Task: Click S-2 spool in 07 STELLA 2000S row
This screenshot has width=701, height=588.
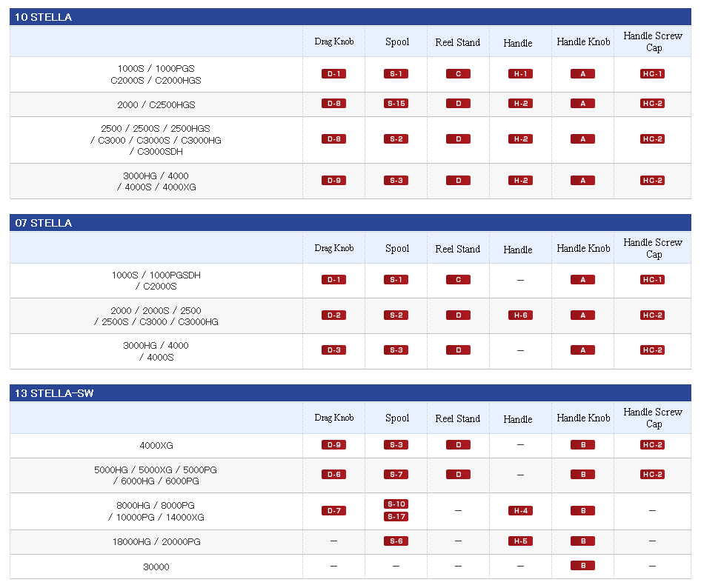Action: pos(396,315)
